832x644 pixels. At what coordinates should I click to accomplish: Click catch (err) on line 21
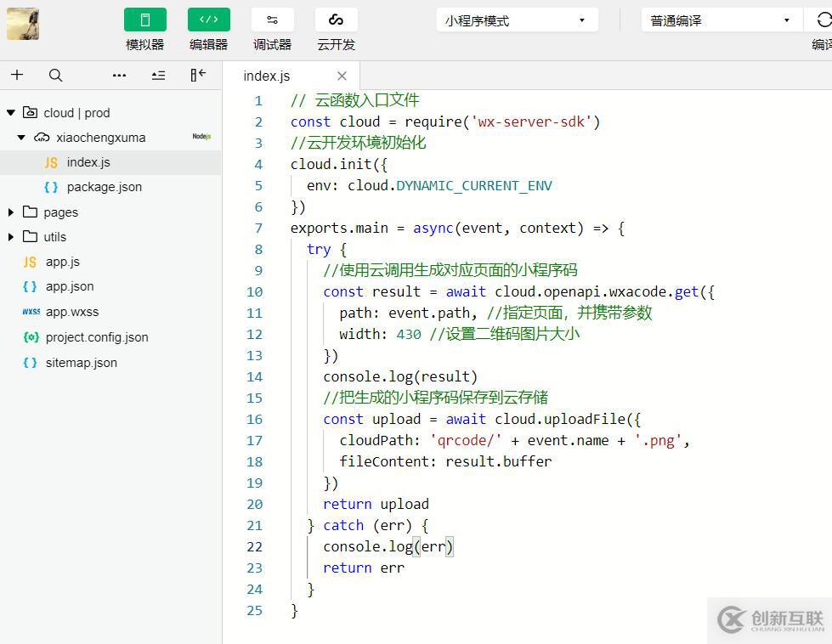coord(367,525)
